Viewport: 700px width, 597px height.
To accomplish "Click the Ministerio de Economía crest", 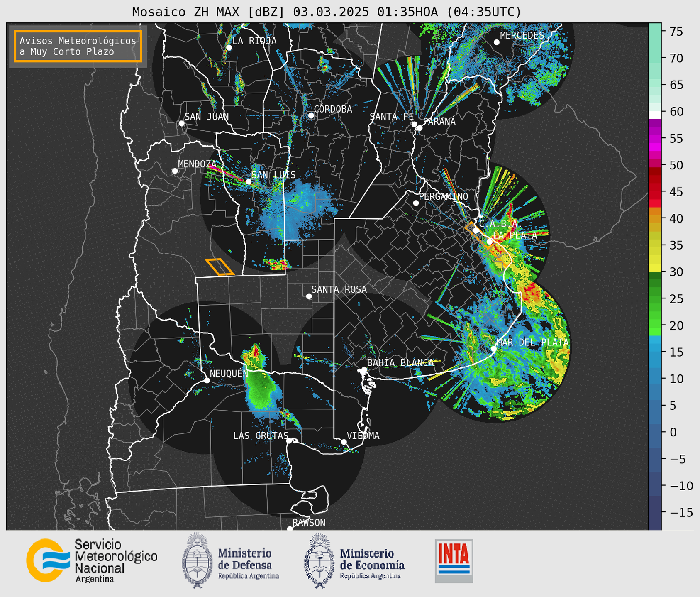I will coord(320,560).
